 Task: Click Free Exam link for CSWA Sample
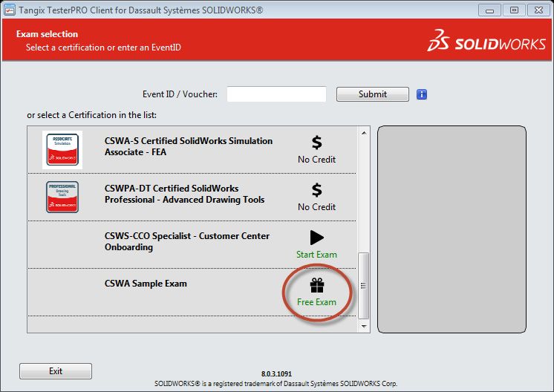click(316, 302)
